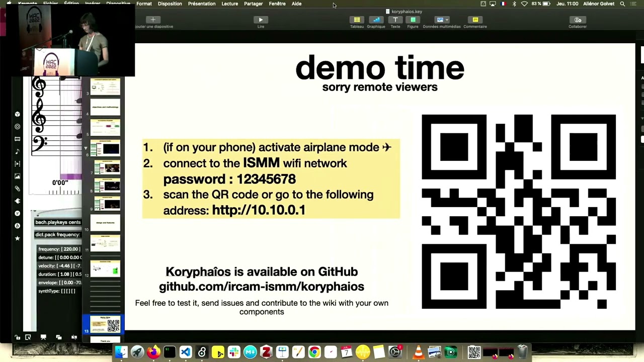Viewport: 644px width, 362px height.
Task: Open the Présentation menu
Action: pos(202,4)
